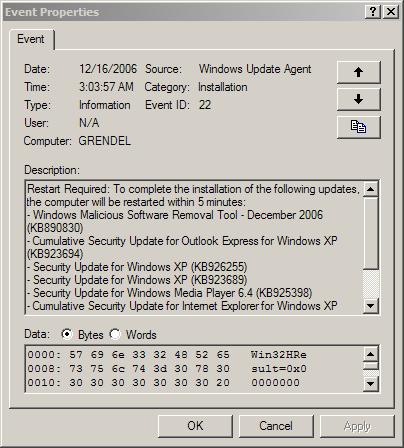Select the Bytes data format

(x=67, y=334)
